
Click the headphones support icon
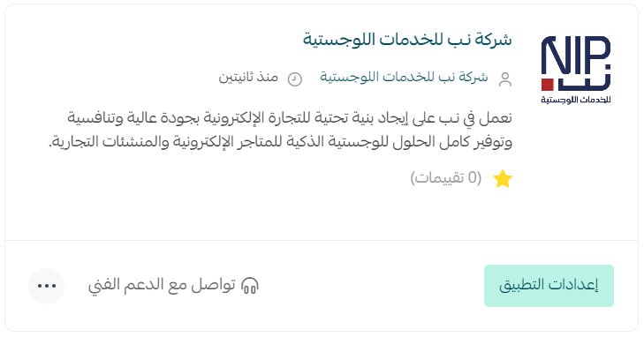pos(250,285)
